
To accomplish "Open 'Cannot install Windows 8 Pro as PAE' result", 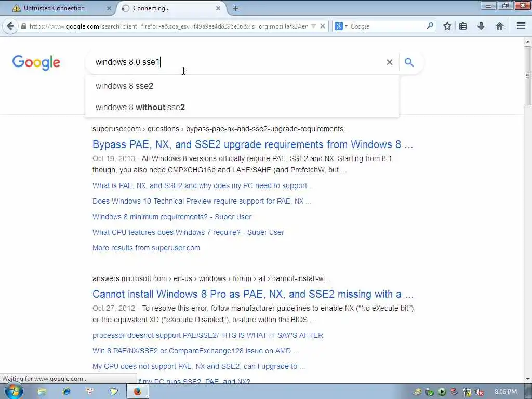I will point(253,294).
